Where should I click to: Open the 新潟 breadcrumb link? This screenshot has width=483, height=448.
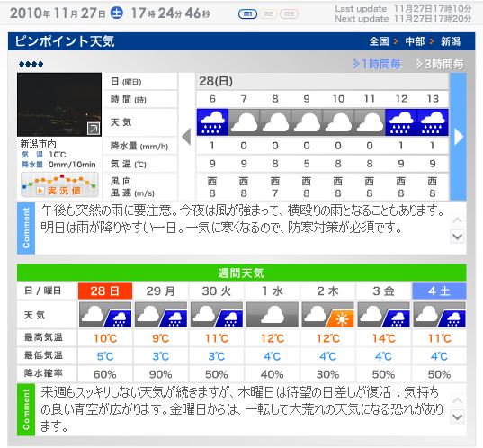[x=451, y=41]
